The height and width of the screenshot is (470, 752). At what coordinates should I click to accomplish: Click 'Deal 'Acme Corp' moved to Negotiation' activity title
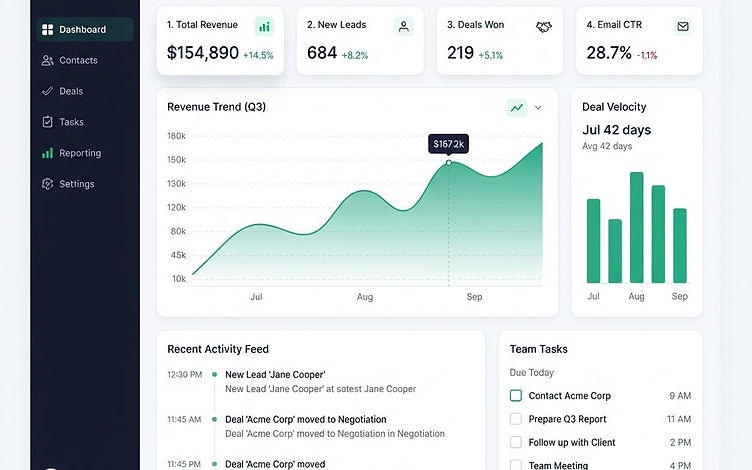(306, 420)
